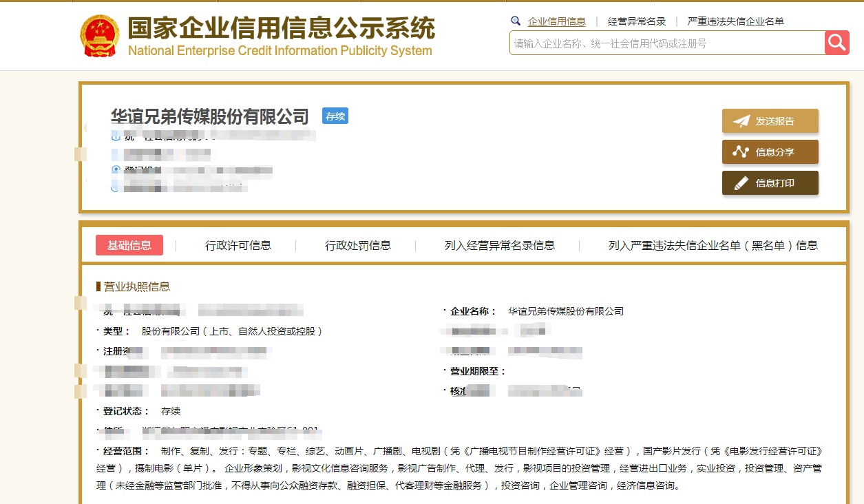Click the red magnifier search icon

click(x=837, y=42)
